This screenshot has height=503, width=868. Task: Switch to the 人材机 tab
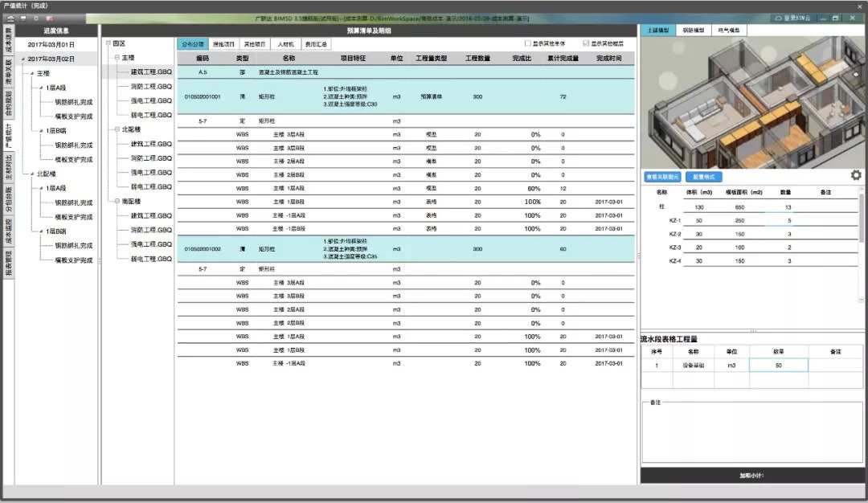(285, 43)
